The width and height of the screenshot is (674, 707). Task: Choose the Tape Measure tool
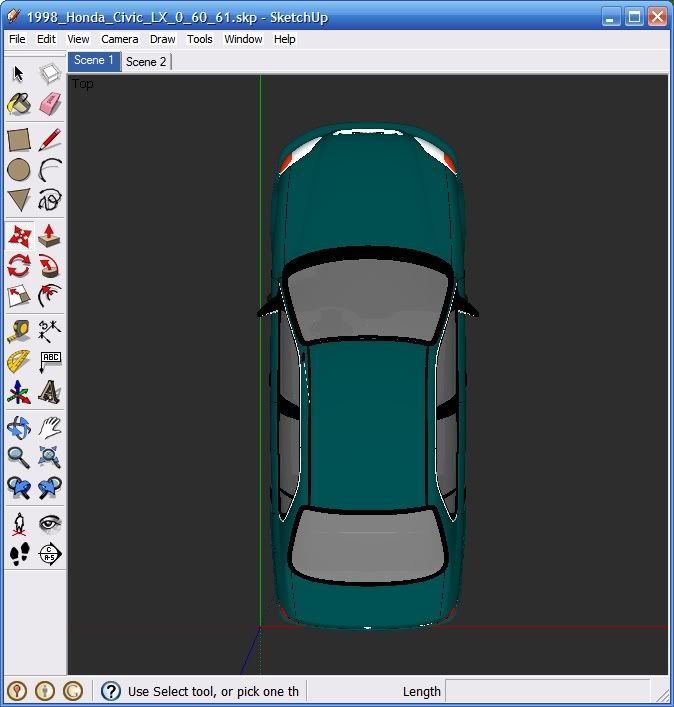[18, 331]
